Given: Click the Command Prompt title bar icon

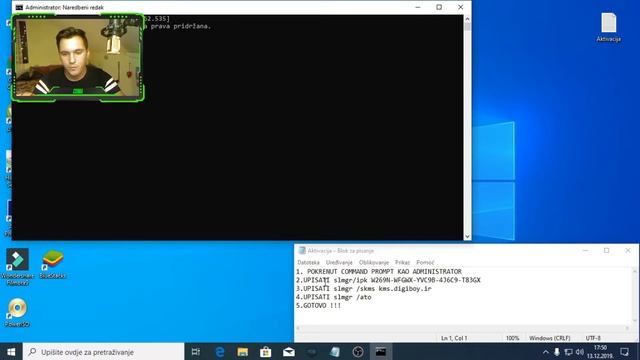Looking at the screenshot, I should (19, 7).
